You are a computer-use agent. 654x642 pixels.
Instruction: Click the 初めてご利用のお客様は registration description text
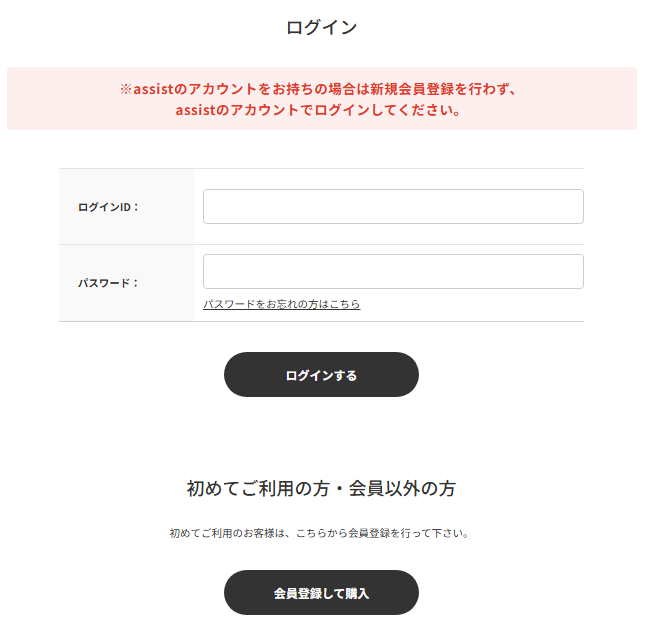click(x=319, y=533)
